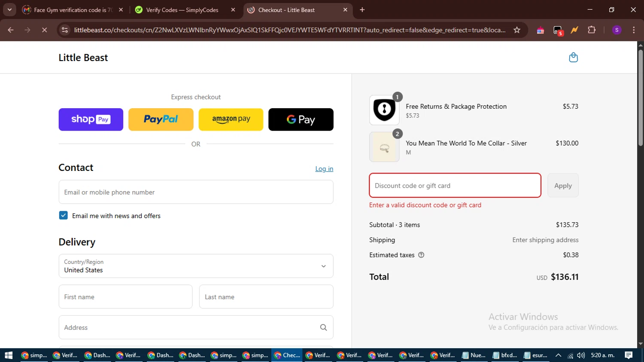This screenshot has width=644, height=362.
Task: Click the invalid discount code error message
Action: click(425, 205)
